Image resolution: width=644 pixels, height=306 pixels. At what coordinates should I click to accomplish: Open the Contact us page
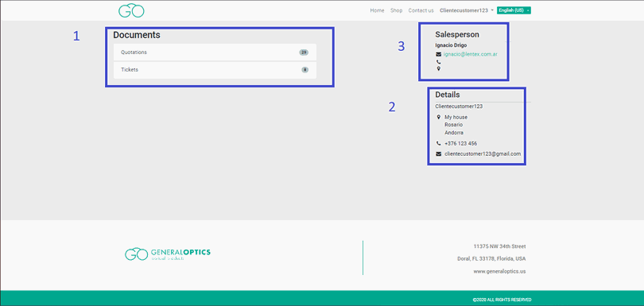click(421, 10)
